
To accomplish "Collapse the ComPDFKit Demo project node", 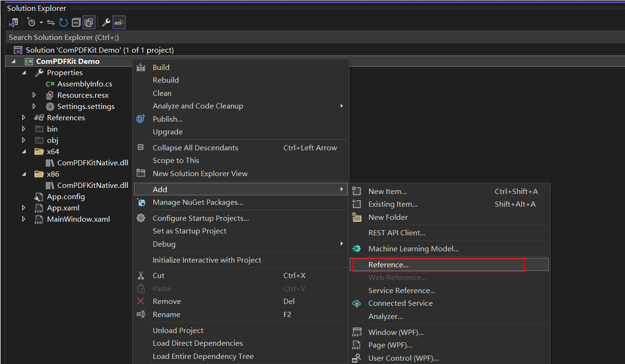I will (13, 62).
